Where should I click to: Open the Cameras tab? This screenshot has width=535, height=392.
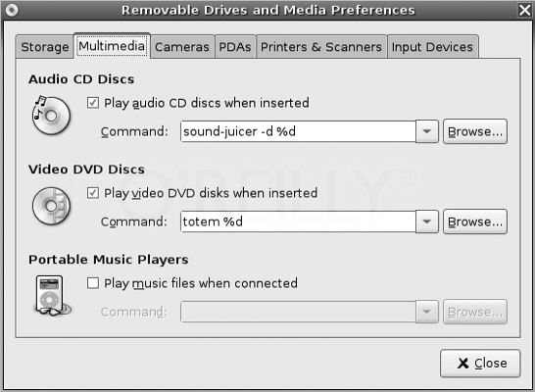click(x=182, y=47)
